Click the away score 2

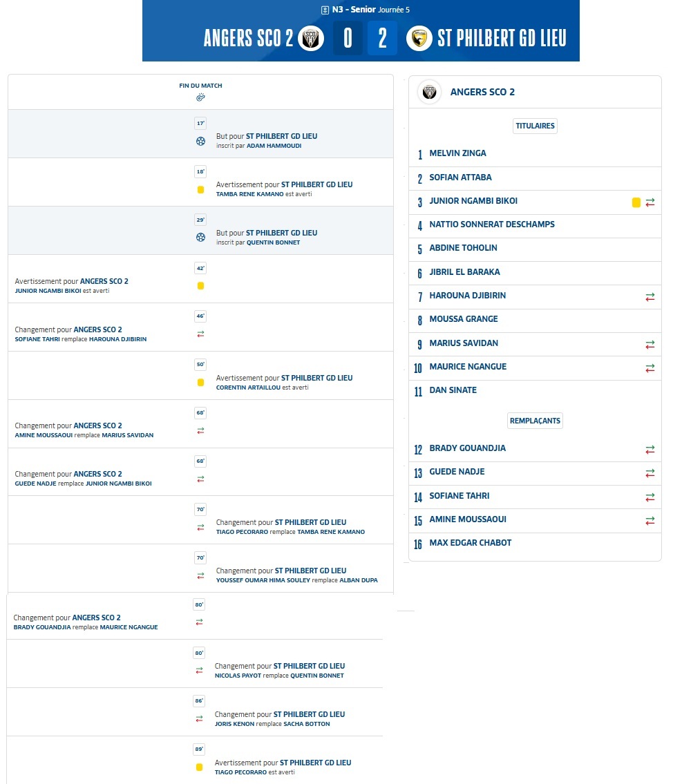[383, 39]
